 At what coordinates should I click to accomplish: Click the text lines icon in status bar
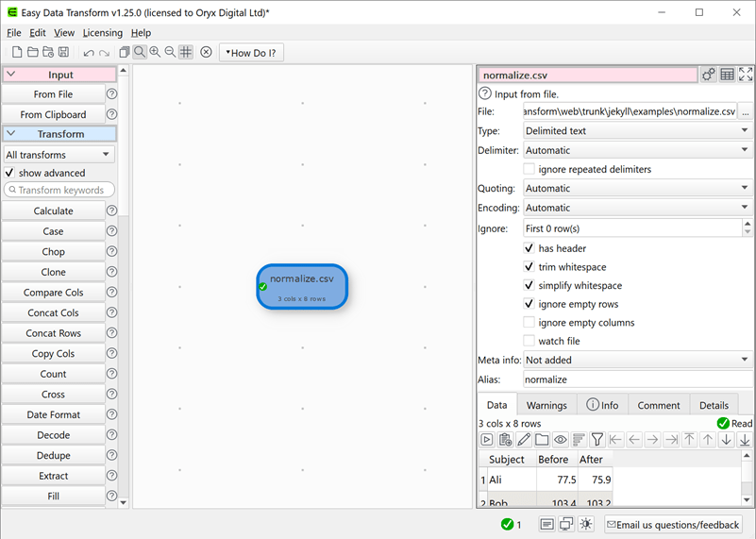546,524
